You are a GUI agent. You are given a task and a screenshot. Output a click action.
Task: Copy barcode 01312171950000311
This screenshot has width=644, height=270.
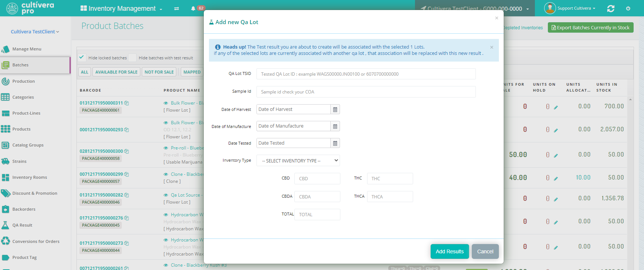tap(127, 103)
